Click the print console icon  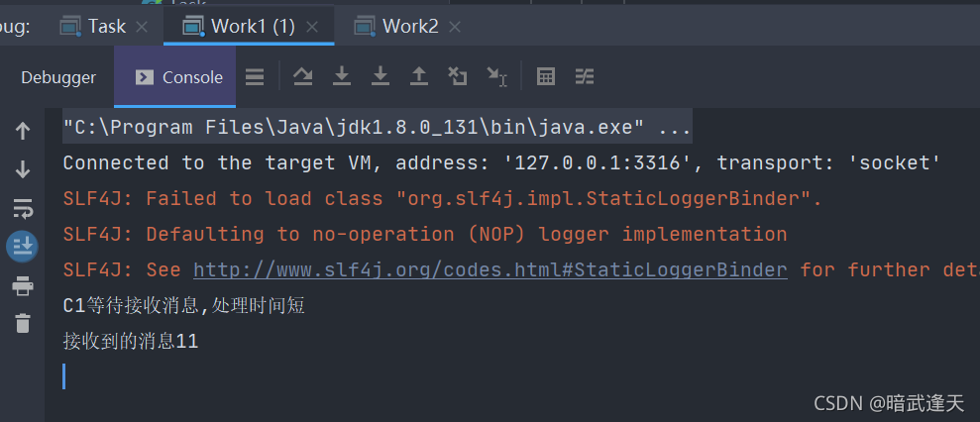(x=23, y=286)
